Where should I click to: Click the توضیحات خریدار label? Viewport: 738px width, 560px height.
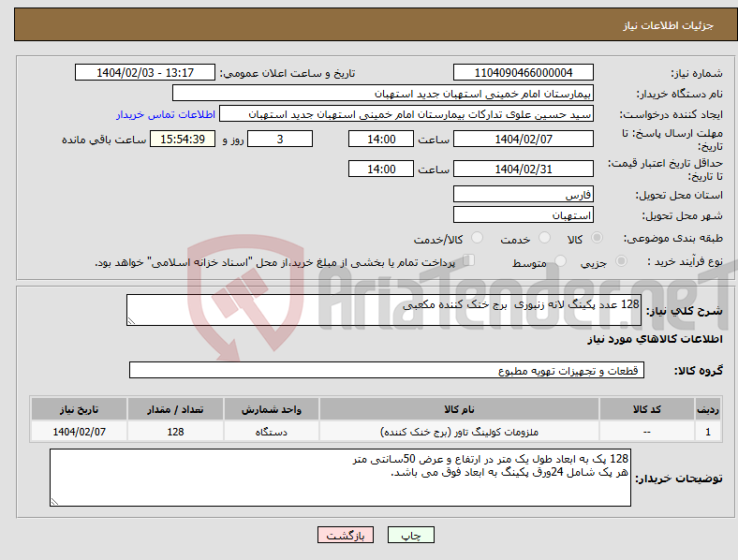[x=679, y=479]
